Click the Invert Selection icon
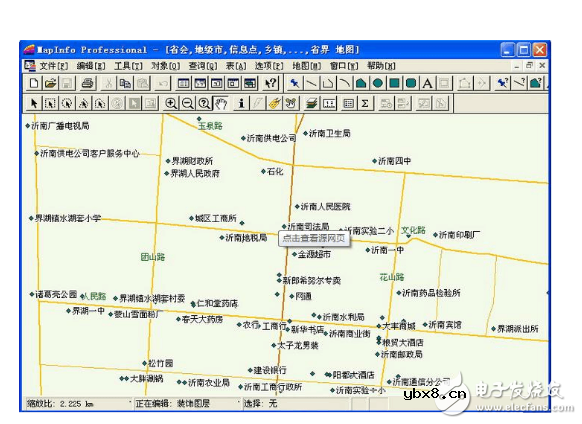The image size is (582, 424). [x=134, y=104]
